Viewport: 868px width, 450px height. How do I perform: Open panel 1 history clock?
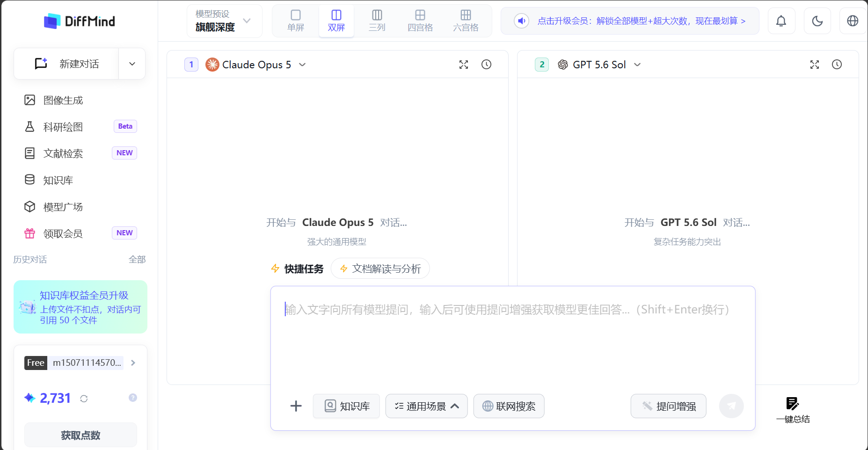click(487, 65)
